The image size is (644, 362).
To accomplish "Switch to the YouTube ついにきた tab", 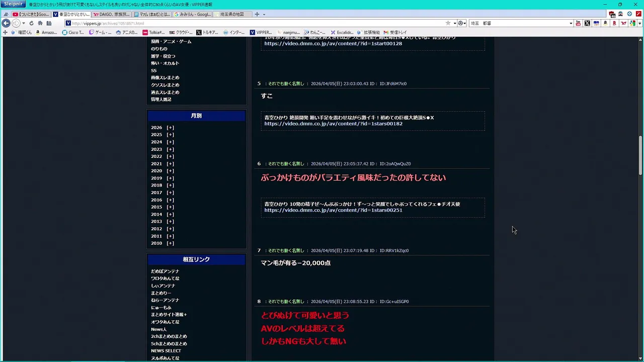I will (31, 14).
